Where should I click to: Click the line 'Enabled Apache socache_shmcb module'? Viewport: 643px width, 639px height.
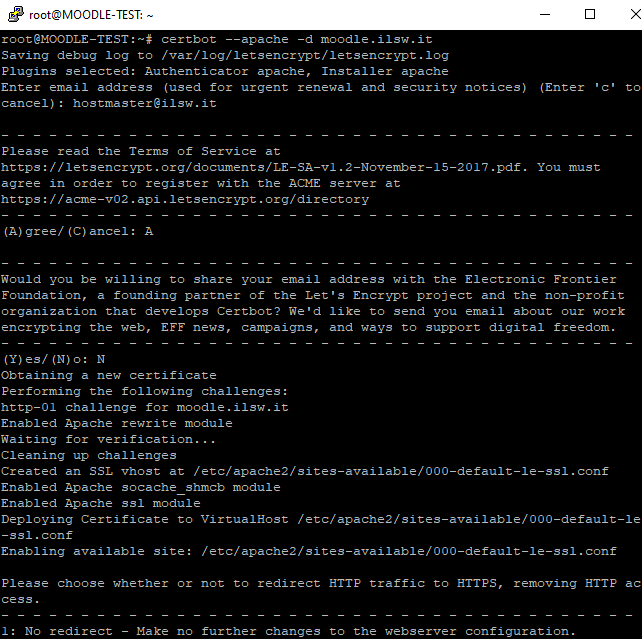(x=141, y=487)
